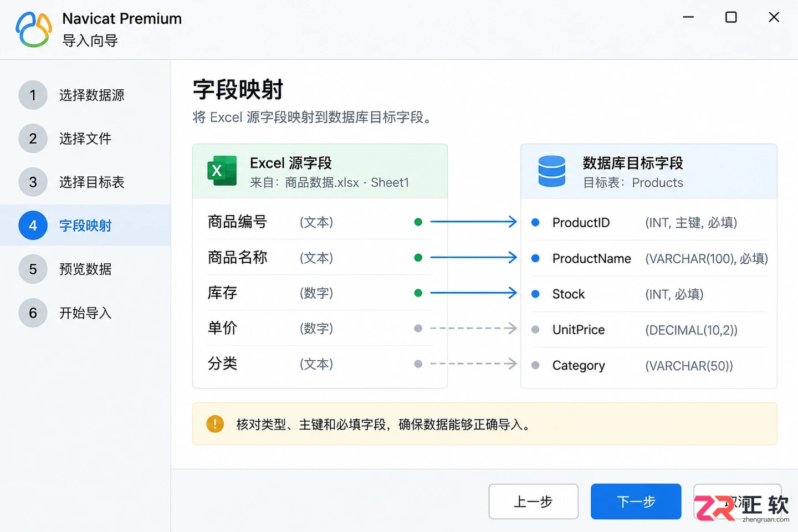Click dashed arrow from 分类 to Category

click(473, 364)
